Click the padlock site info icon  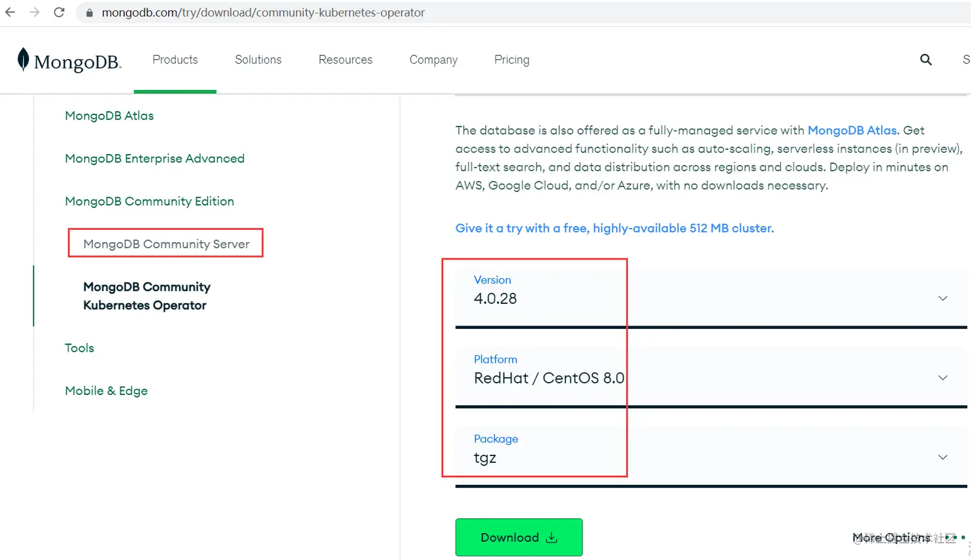point(89,13)
